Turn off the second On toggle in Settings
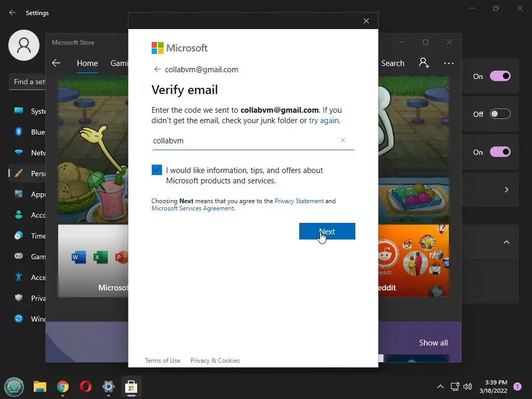532x399 pixels. pyautogui.click(x=500, y=152)
